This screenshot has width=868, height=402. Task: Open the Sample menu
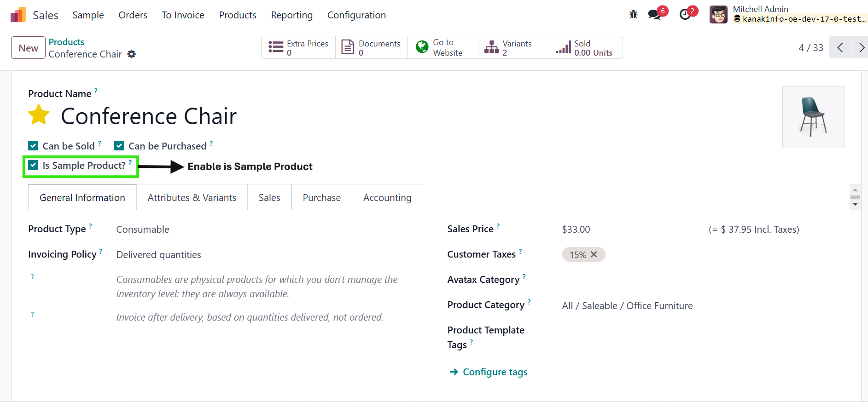[x=88, y=15]
